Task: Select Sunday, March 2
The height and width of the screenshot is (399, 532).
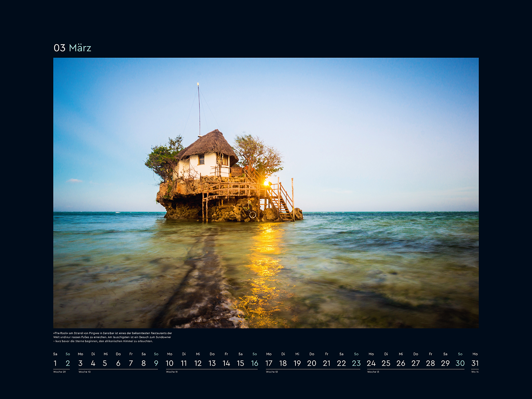Action: [x=68, y=363]
